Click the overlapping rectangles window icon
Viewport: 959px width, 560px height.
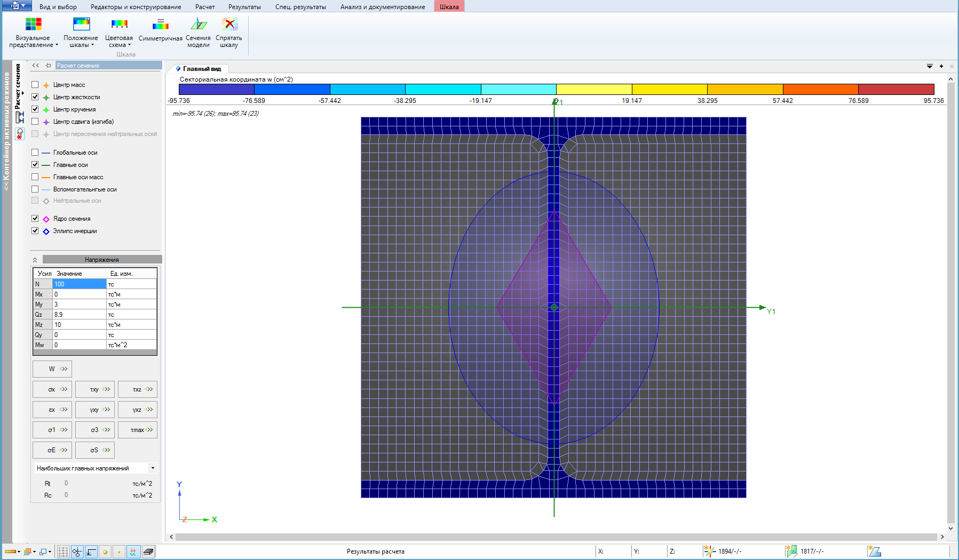click(43, 551)
